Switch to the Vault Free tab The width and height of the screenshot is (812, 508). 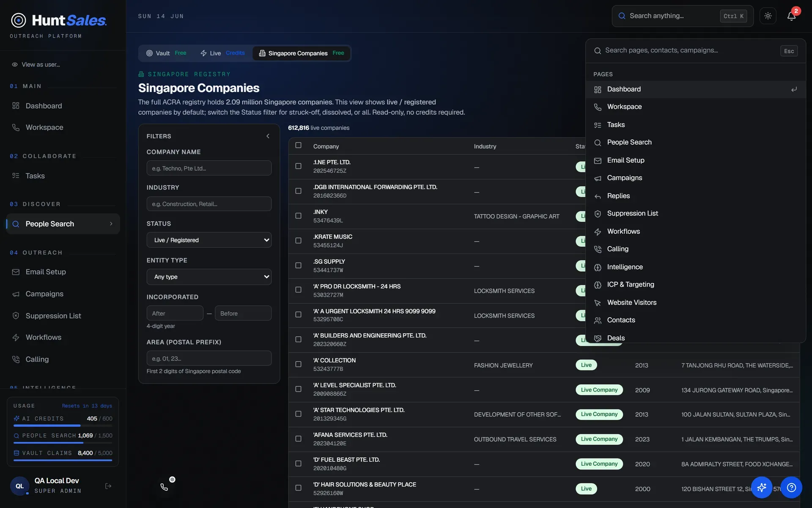(166, 53)
